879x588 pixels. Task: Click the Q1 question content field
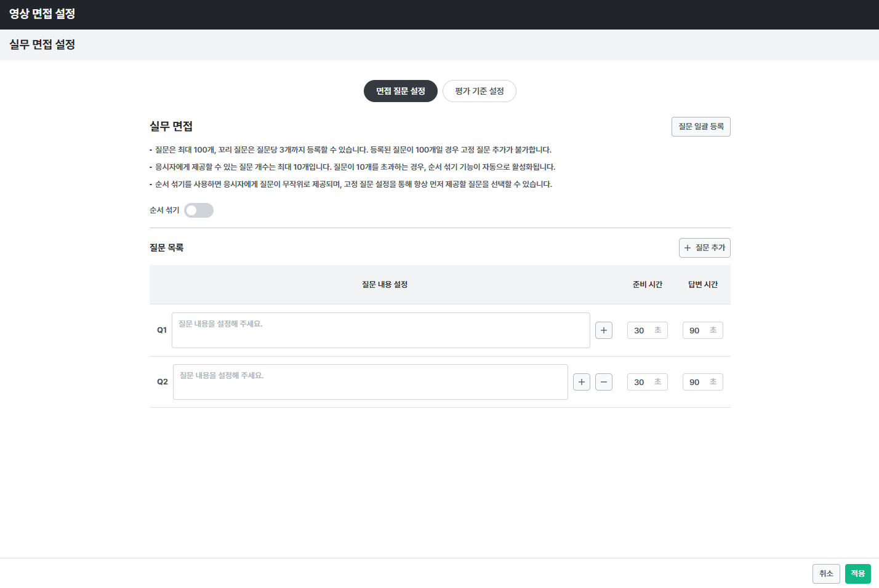point(380,330)
